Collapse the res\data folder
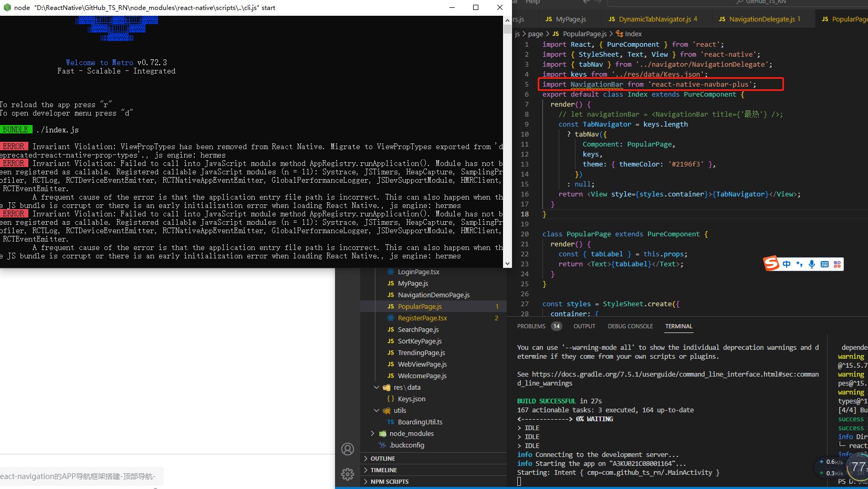Viewport: 868px width, 489px height. (x=377, y=388)
